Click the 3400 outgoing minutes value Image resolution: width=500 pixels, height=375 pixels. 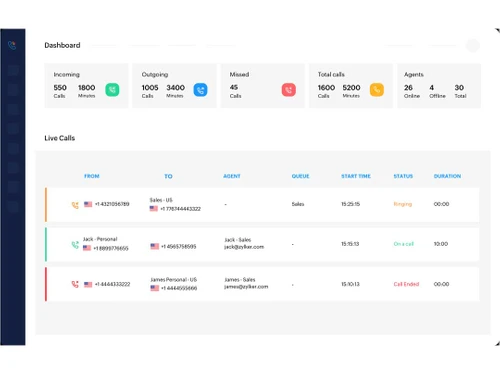[176, 88]
